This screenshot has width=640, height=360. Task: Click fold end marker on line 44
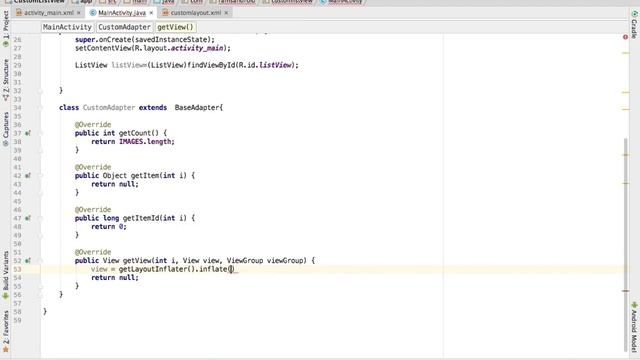(x=40, y=193)
